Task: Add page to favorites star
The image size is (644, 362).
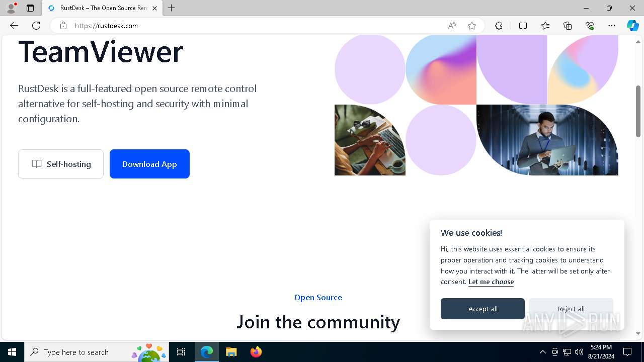Action: (472, 26)
